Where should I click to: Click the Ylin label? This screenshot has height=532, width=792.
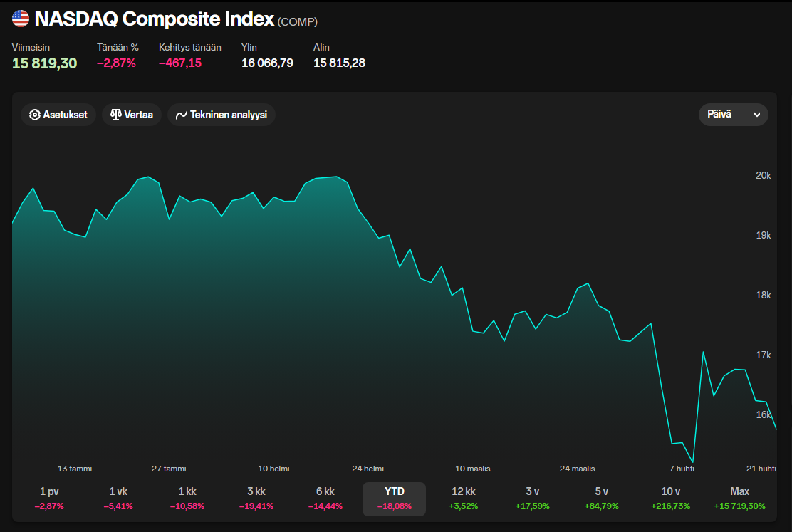coord(249,48)
